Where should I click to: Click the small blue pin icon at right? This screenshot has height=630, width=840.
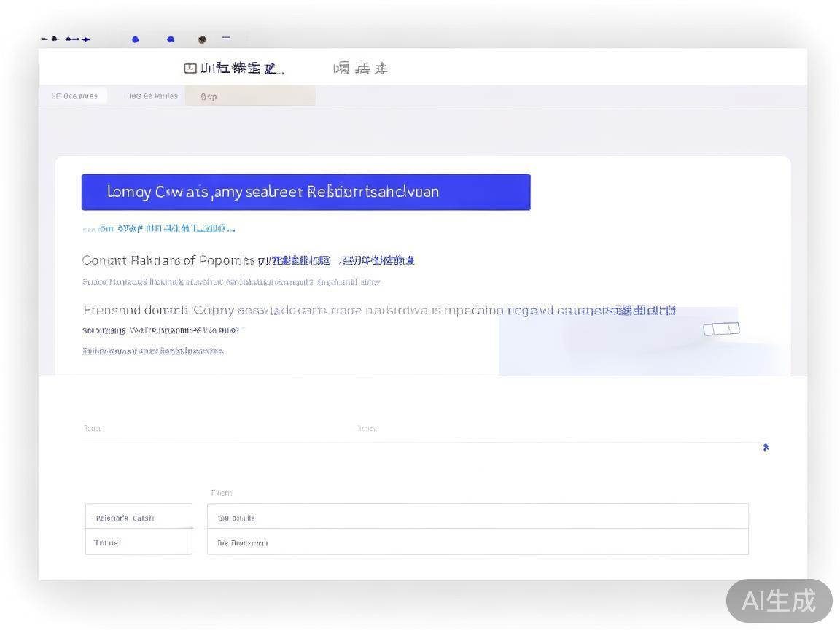(766, 447)
